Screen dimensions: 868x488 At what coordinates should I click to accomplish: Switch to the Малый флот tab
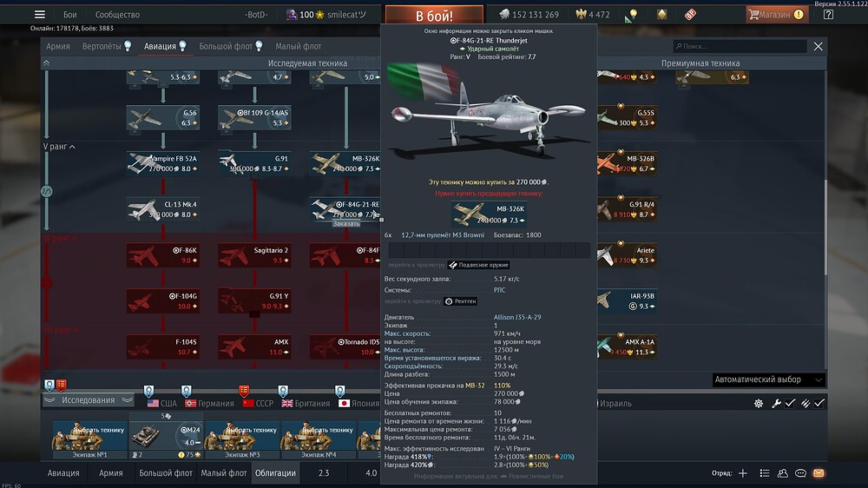(x=299, y=47)
